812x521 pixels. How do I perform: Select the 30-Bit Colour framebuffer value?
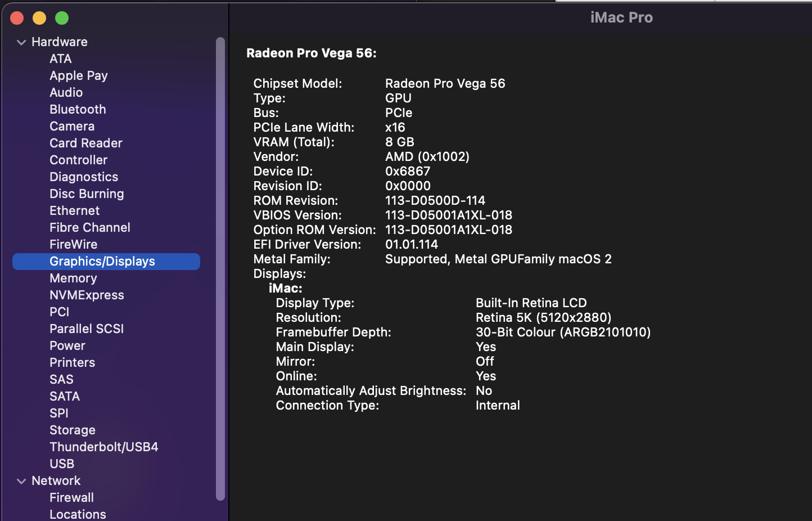[x=563, y=332]
